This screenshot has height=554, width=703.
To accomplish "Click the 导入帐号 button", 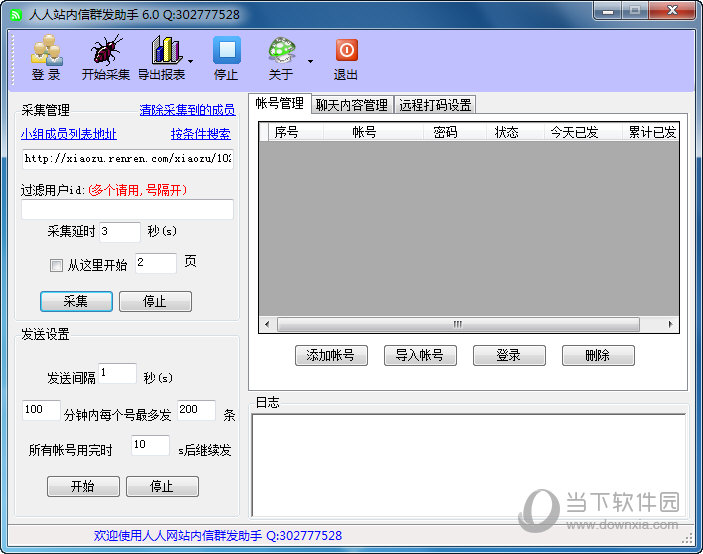I will click(420, 355).
